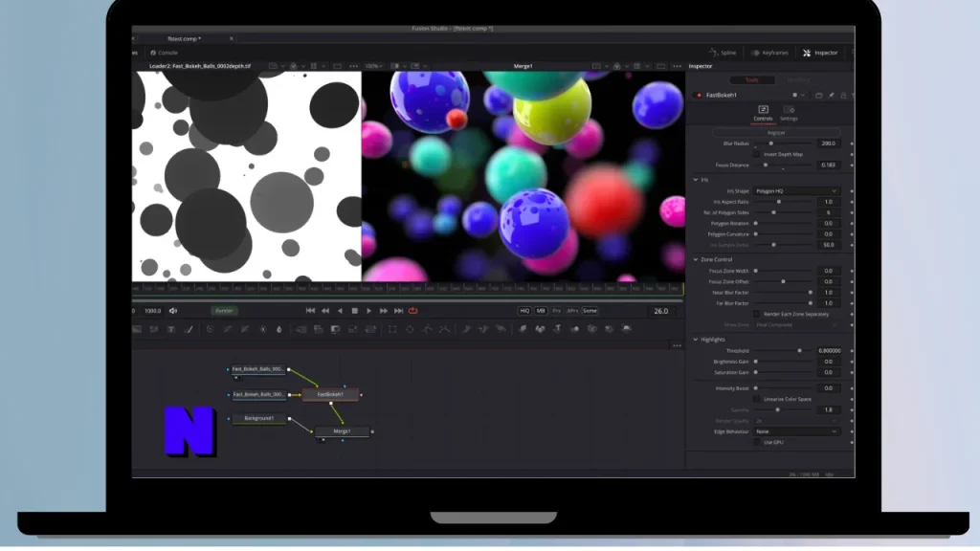The height and width of the screenshot is (551, 980).
Task: Open the Controls tab of FastBokeh1
Action: click(763, 113)
